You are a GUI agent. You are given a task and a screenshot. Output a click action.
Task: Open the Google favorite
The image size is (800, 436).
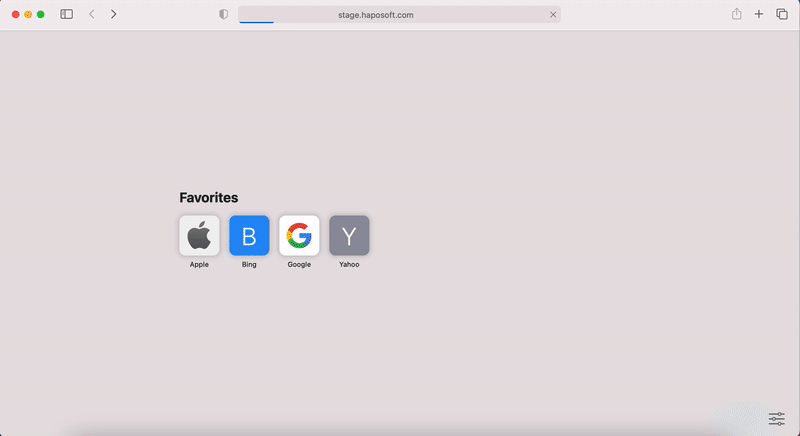(299, 235)
